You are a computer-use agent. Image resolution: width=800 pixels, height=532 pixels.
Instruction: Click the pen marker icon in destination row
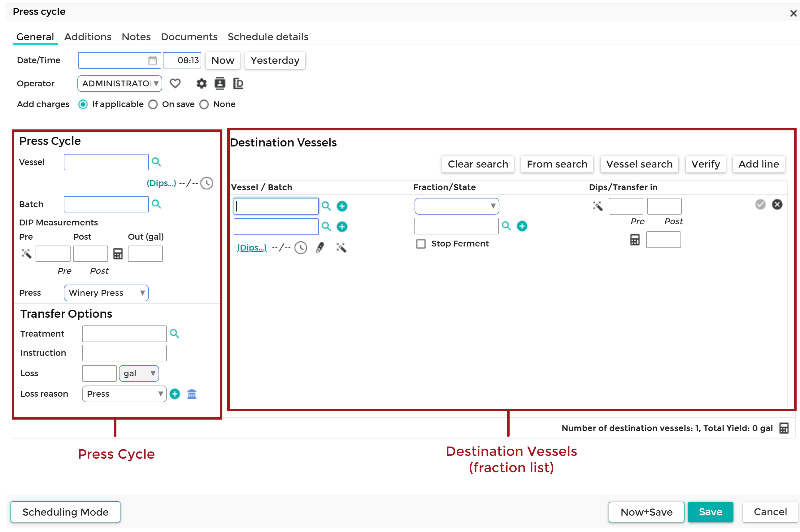320,248
